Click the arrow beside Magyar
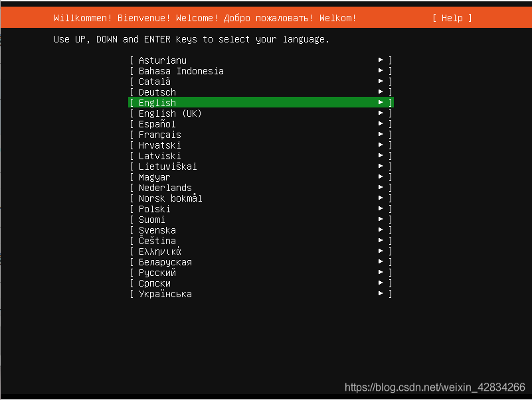The image size is (532, 400). pos(381,176)
